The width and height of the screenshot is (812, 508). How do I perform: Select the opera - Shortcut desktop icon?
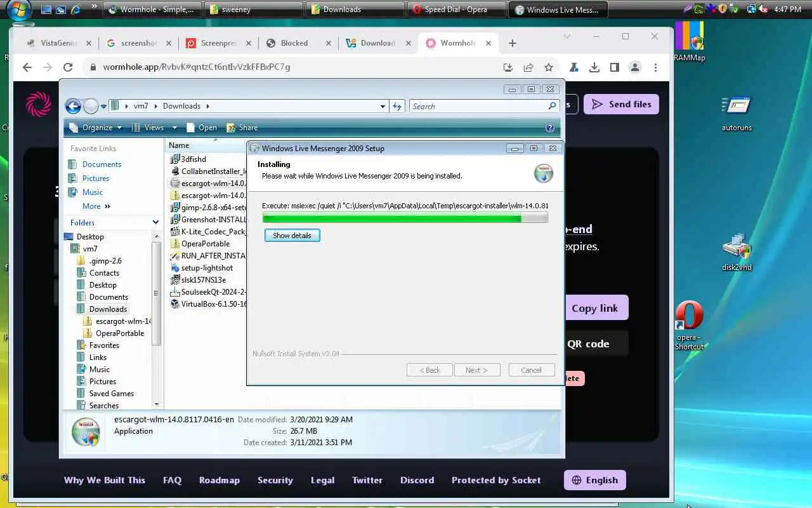[x=689, y=326]
